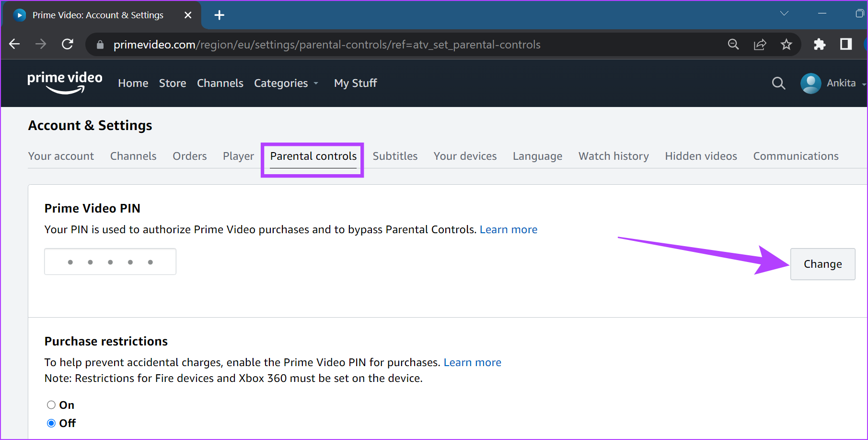Switch to the Language tab

(x=537, y=156)
